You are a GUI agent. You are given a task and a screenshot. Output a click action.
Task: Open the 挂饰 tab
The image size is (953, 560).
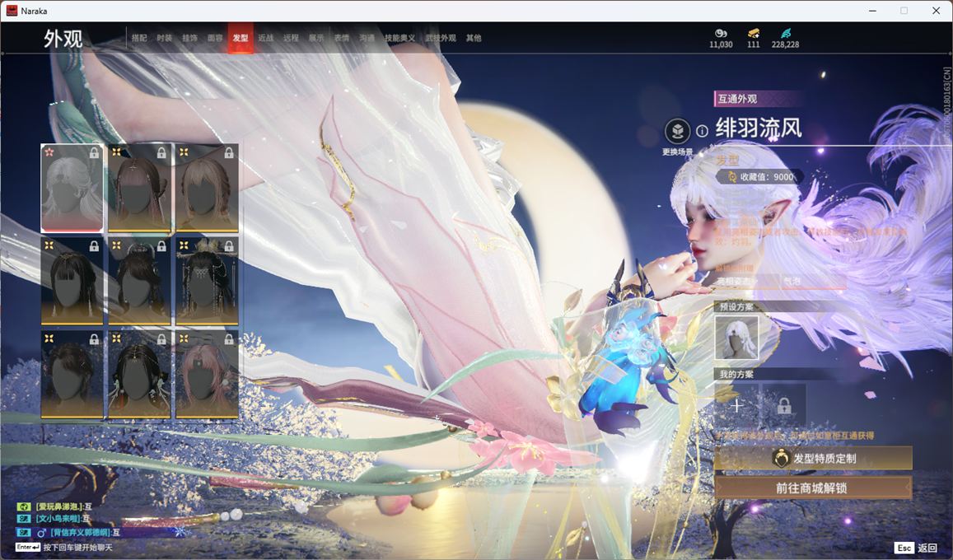tap(189, 38)
